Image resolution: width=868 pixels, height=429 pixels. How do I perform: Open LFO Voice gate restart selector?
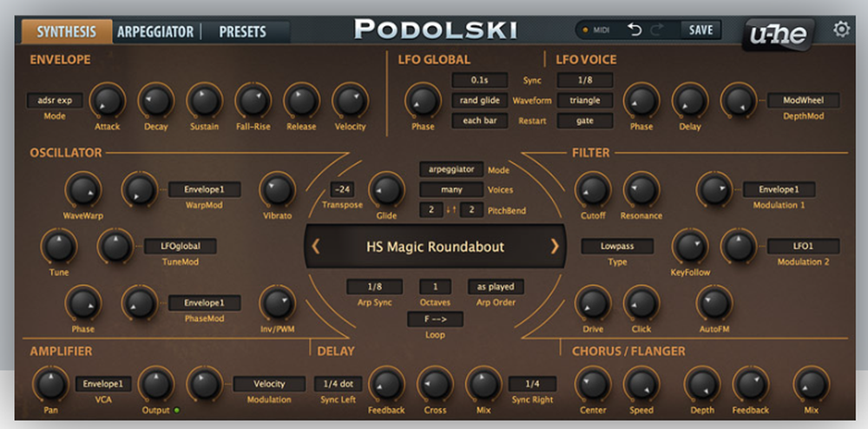click(585, 121)
